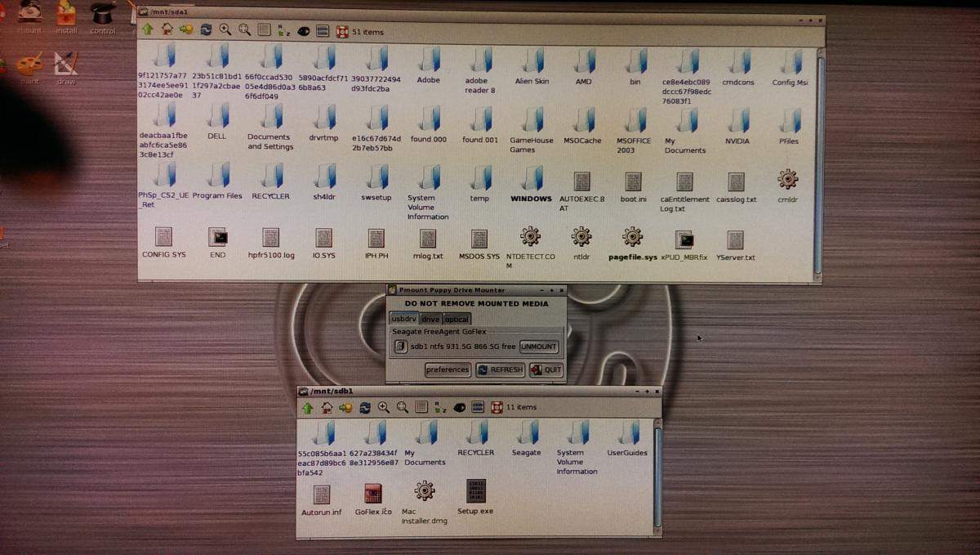Screen dimensions: 980x555
Task: Select the ntldr file
Action: click(581, 244)
